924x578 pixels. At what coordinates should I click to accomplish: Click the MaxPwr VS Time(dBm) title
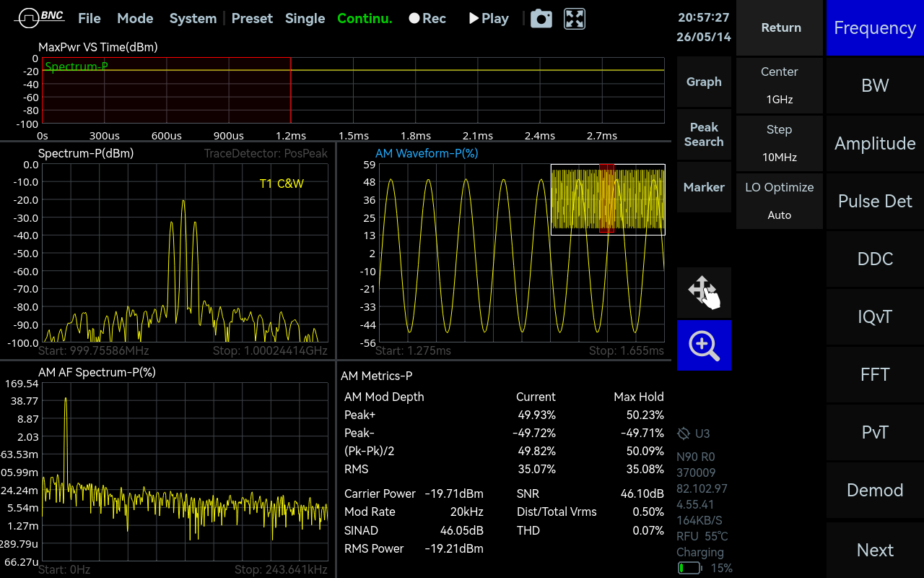coord(98,47)
